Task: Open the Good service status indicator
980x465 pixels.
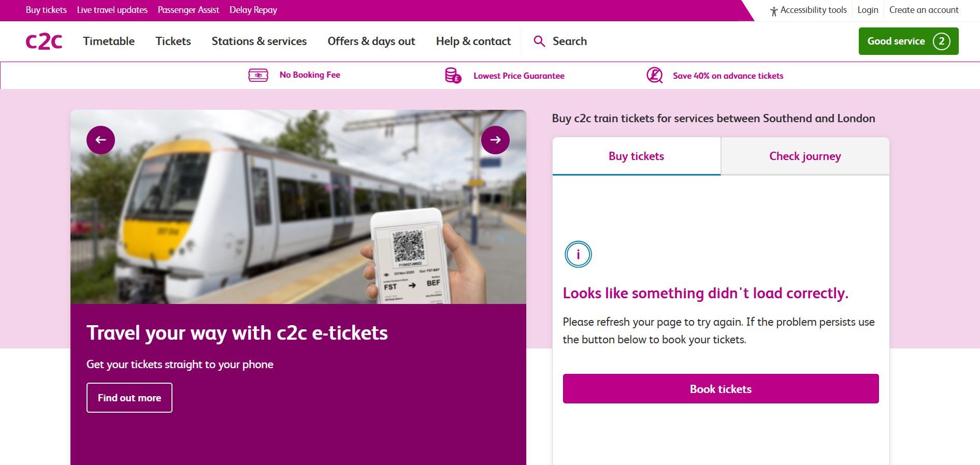Action: click(x=909, y=41)
